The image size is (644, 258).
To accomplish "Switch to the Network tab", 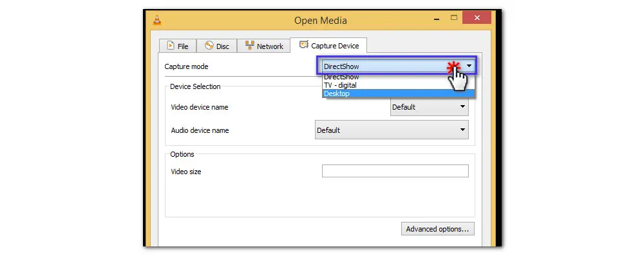I will (x=263, y=46).
